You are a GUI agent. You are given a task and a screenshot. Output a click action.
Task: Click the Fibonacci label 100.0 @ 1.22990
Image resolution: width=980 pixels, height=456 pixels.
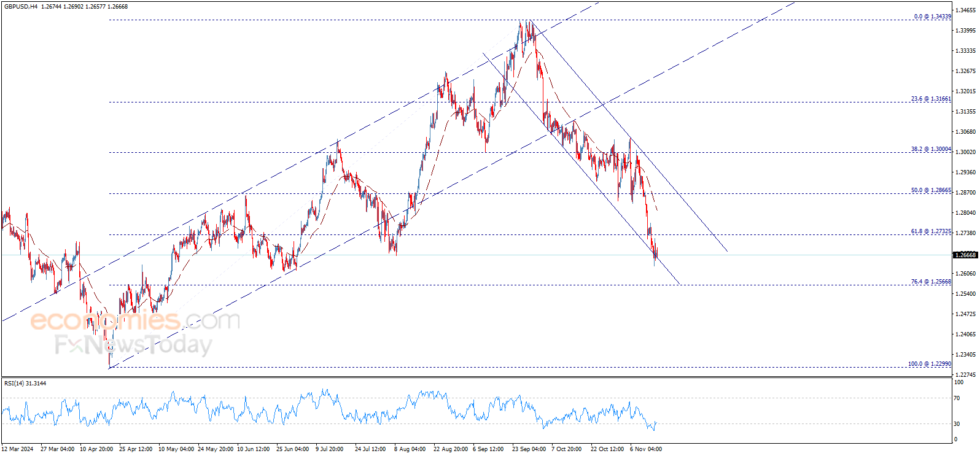930,364
